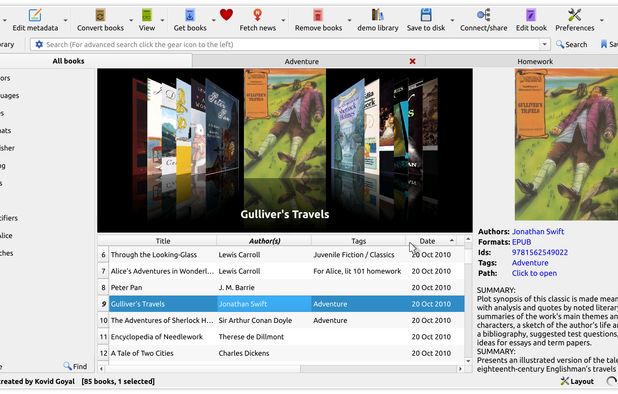Screen dimensions: 618x394
Task: Click the red heart Donate icon
Action: [x=226, y=15]
